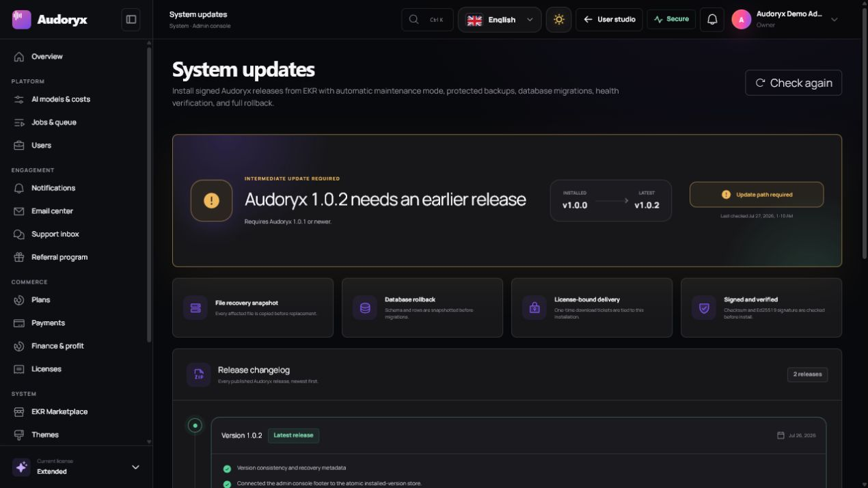This screenshot has height=488, width=868.
Task: Click the Payments card icon
Action: (x=19, y=323)
